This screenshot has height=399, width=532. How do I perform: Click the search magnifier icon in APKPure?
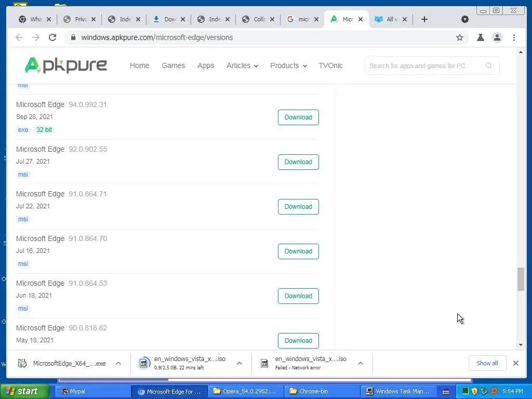click(488, 65)
